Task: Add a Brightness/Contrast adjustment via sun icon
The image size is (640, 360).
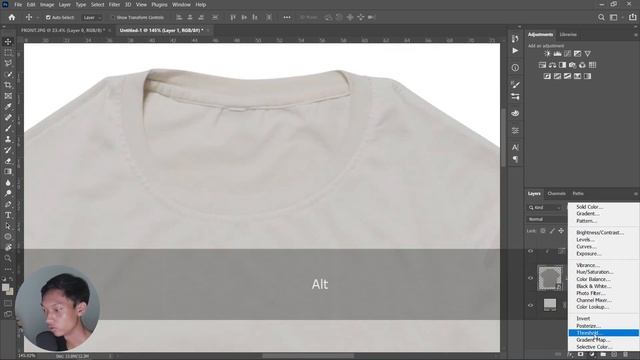Action: coord(547,53)
